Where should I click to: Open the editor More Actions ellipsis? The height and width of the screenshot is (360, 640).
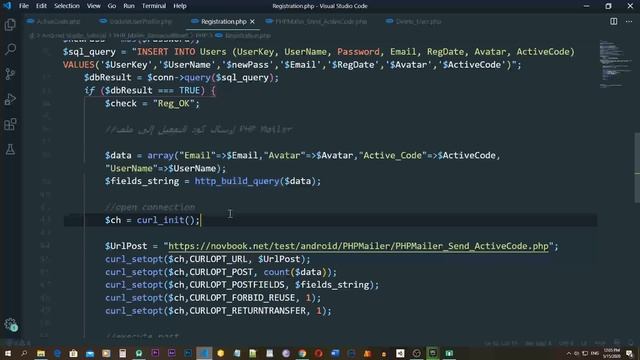coord(629,21)
